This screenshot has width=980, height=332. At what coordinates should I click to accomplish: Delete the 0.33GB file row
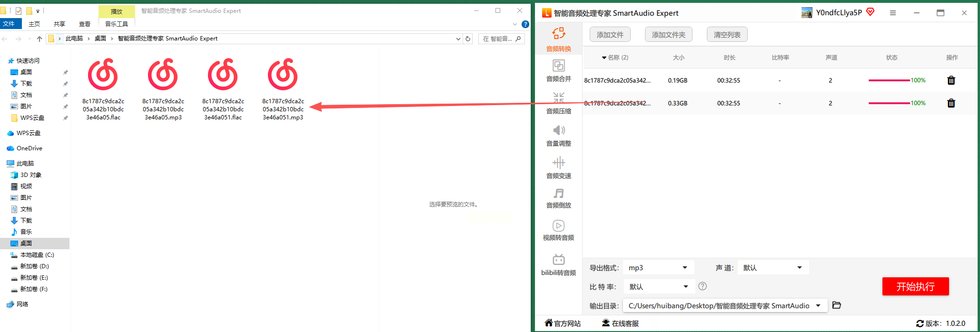tap(951, 103)
